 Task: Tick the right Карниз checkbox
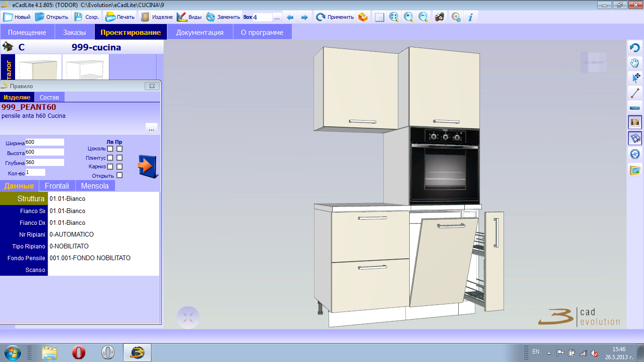click(119, 167)
